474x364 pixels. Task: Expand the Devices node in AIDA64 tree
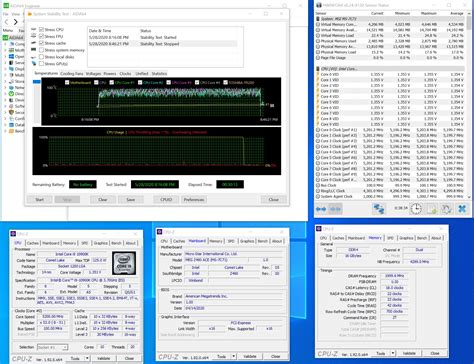pos(5,100)
